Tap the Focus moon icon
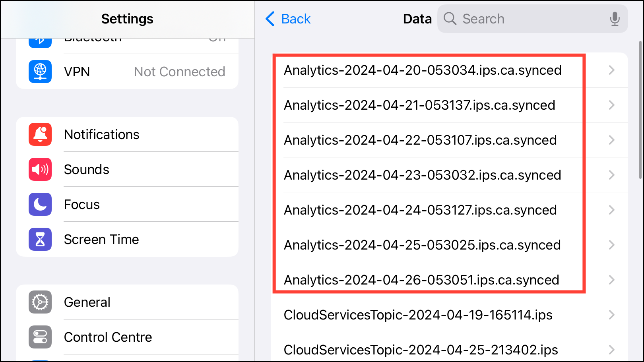 pyautogui.click(x=40, y=204)
